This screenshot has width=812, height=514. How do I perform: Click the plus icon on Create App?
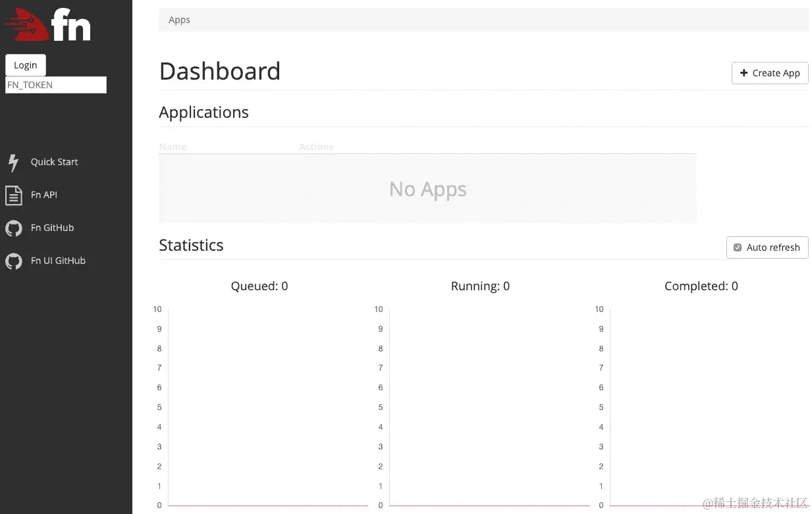744,73
